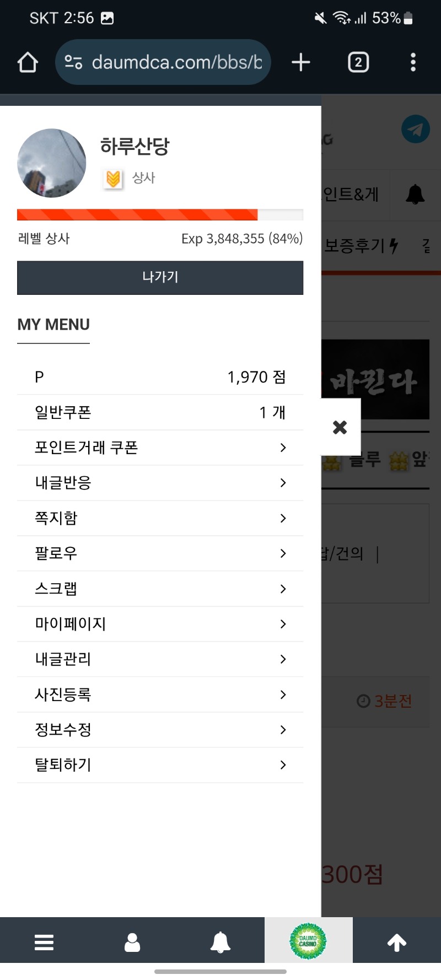This screenshot has height=980, width=441.
Task: Select 탈퇴하기 menu entry
Action: click(x=160, y=765)
